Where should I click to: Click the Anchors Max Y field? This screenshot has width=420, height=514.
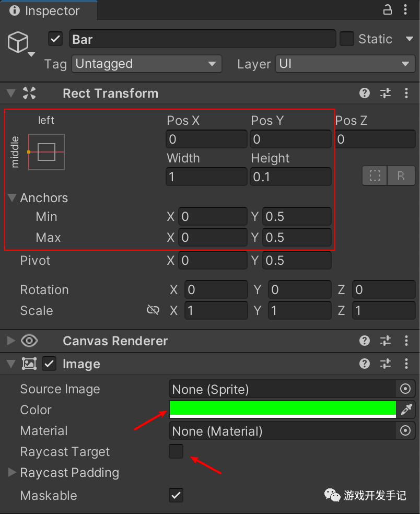click(297, 237)
